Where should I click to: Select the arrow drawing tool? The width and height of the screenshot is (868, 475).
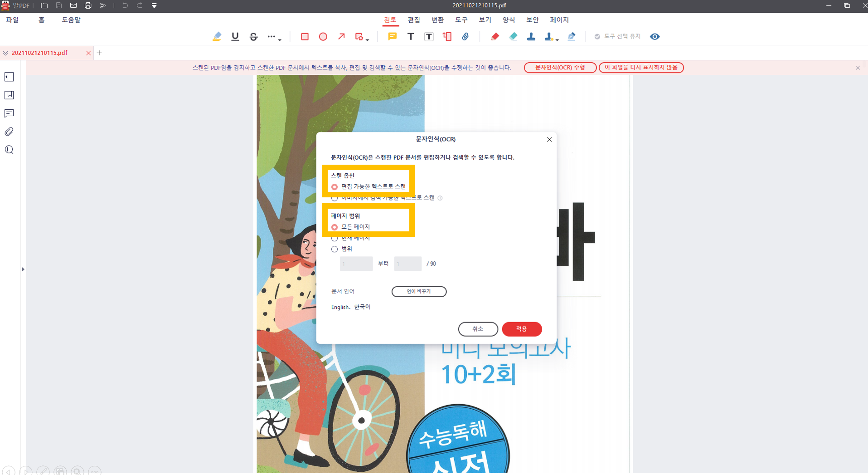341,37
